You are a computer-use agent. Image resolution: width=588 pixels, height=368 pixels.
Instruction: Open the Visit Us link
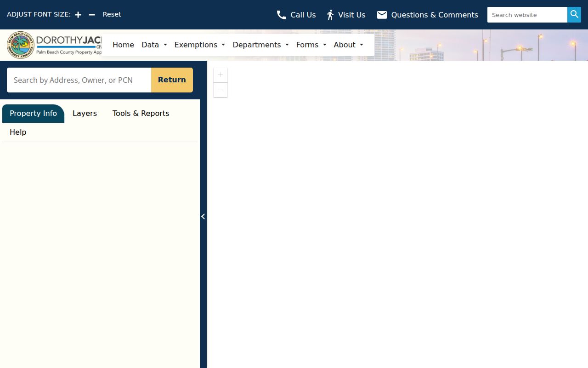pyautogui.click(x=352, y=15)
